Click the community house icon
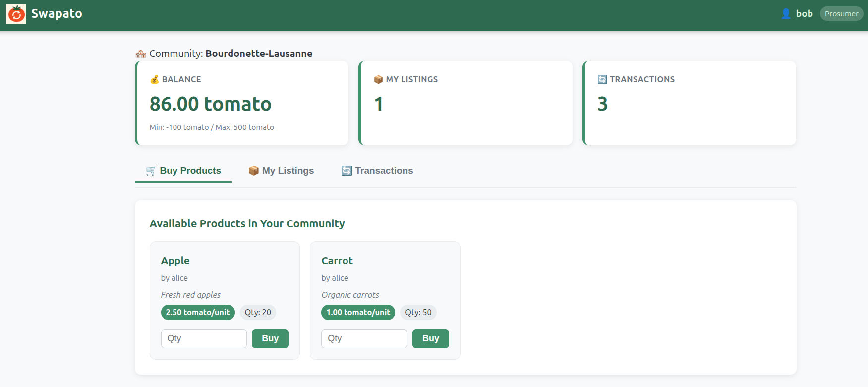868x387 pixels. (x=141, y=54)
